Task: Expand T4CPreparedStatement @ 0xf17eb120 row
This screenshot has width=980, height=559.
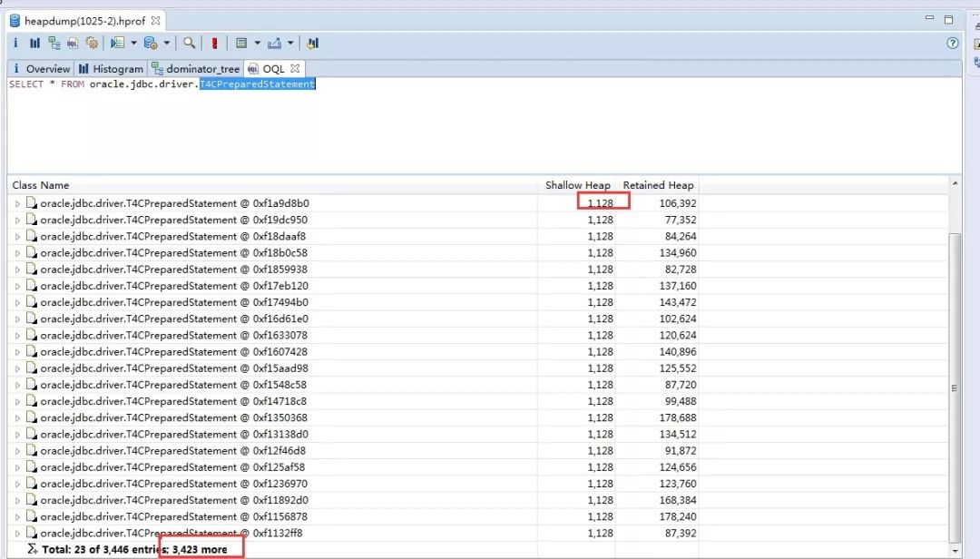Action: 17,286
